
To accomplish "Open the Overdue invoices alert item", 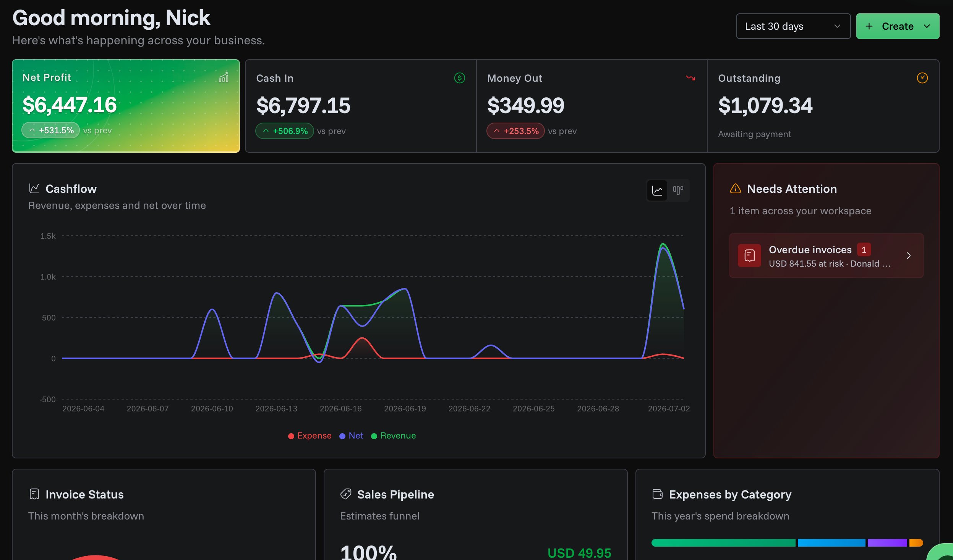I will [x=826, y=256].
